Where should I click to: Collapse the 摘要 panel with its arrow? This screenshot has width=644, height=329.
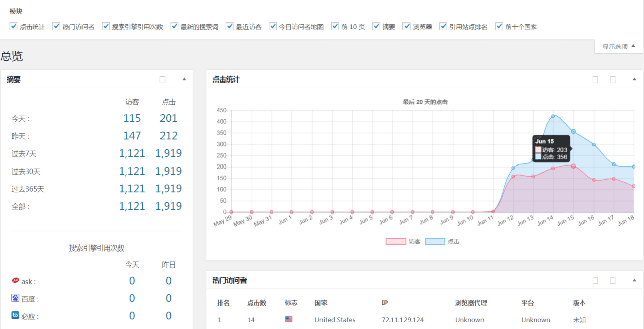pos(184,79)
